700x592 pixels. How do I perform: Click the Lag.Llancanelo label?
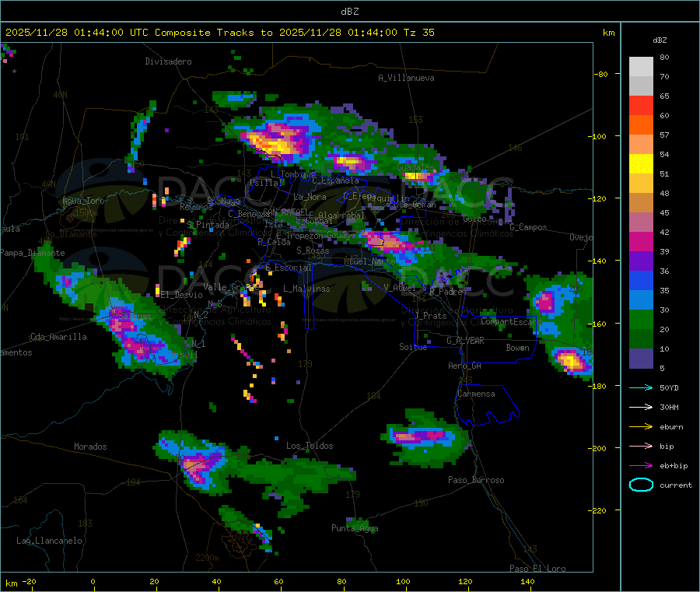pos(50,541)
